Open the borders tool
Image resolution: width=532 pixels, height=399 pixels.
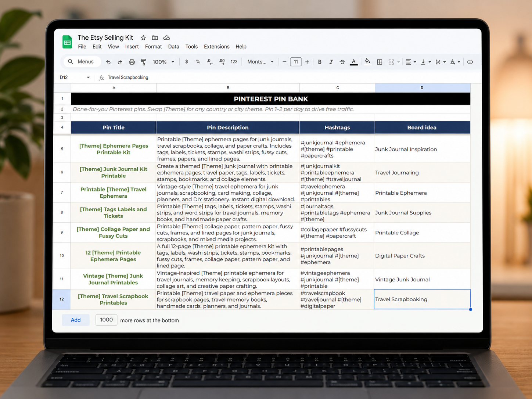(x=380, y=62)
